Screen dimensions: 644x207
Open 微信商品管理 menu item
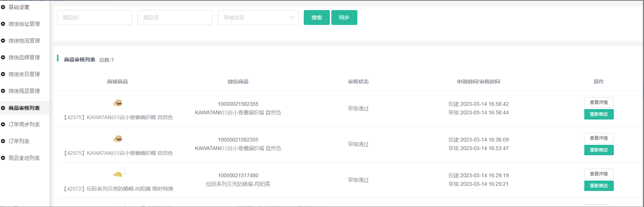[24, 91]
